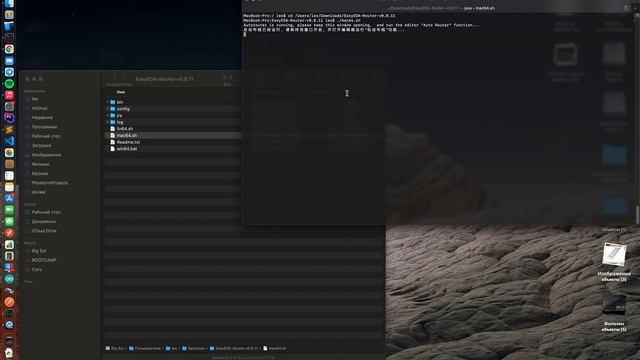Launch Sublime Text from the Dock

tap(9, 129)
